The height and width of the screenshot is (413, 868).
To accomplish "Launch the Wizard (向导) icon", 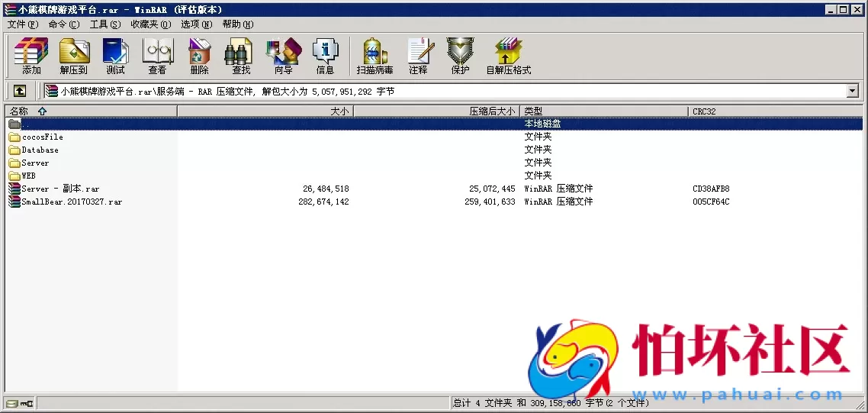I will pos(284,56).
